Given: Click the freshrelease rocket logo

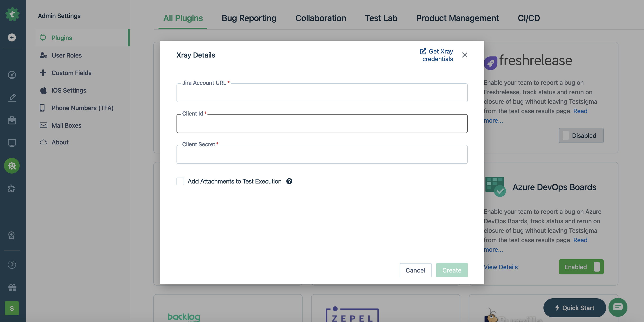Looking at the screenshot, I should point(490,63).
